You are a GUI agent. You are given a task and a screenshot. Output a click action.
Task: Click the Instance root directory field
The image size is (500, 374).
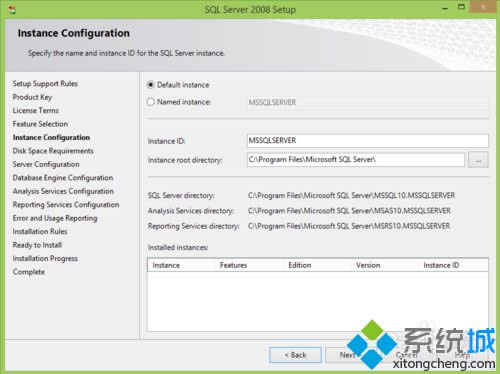(x=356, y=160)
